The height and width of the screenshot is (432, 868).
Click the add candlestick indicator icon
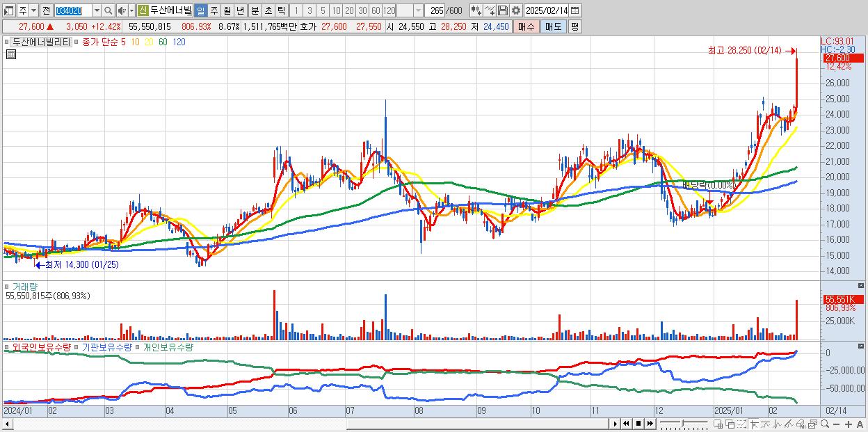click(476, 10)
